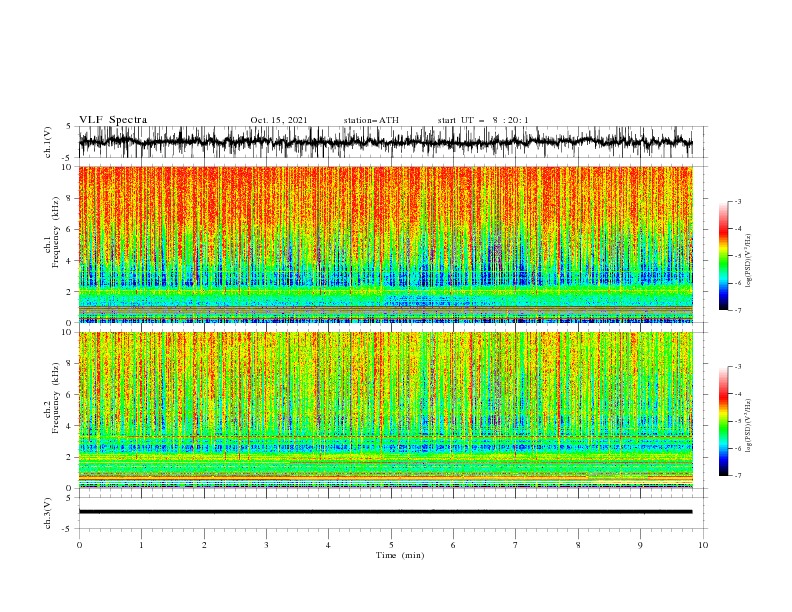Click the "ch.3(V)" axis label

[48, 513]
